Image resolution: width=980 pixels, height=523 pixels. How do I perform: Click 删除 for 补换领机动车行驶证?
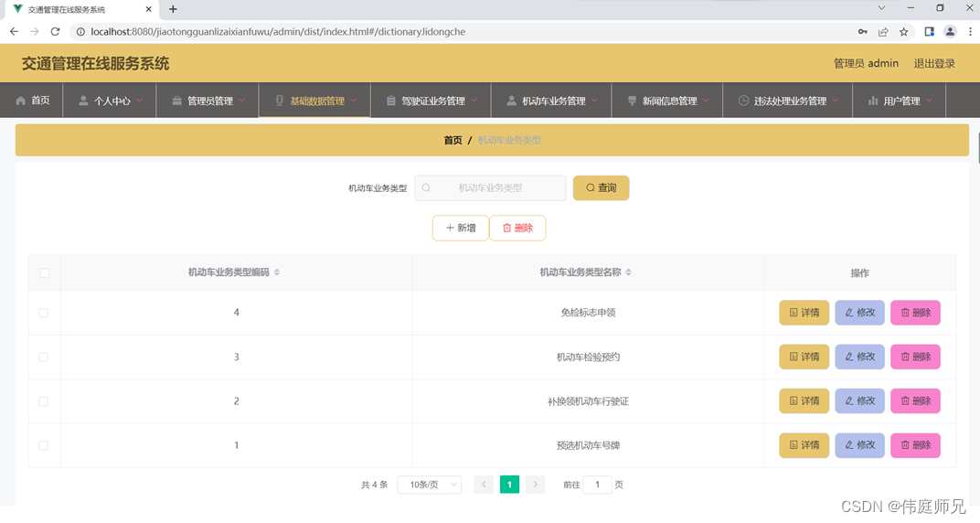tap(916, 401)
